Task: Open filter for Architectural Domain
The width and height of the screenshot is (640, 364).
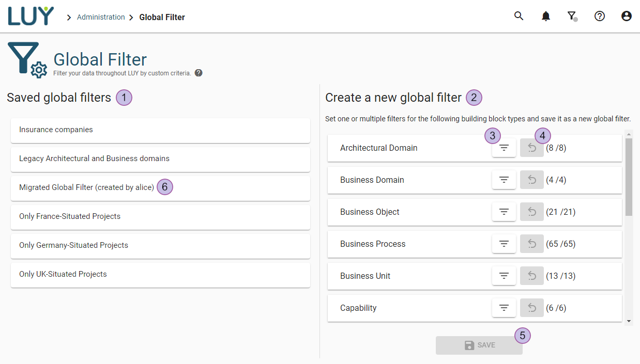Action: coord(504,148)
